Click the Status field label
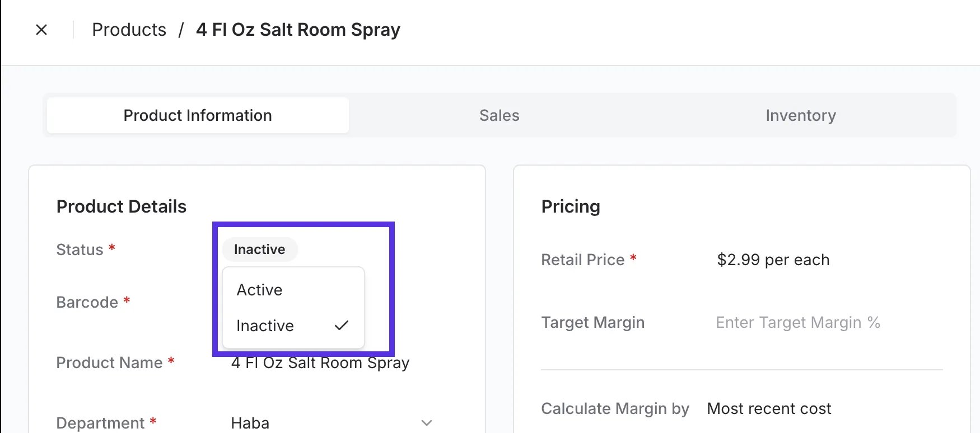Viewport: 980px width, 433px height. point(80,250)
